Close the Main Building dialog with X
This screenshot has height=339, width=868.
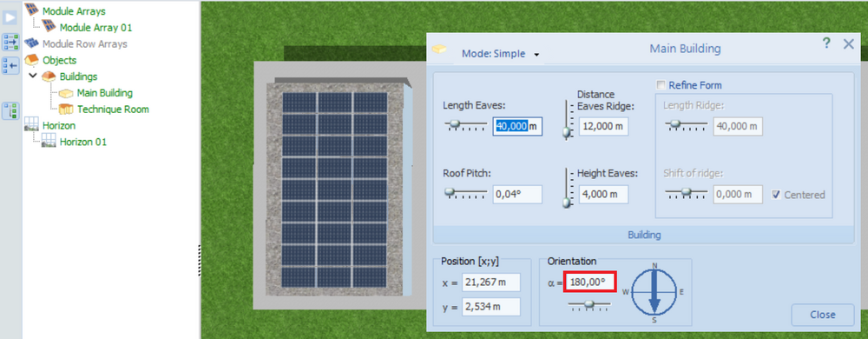tap(849, 43)
